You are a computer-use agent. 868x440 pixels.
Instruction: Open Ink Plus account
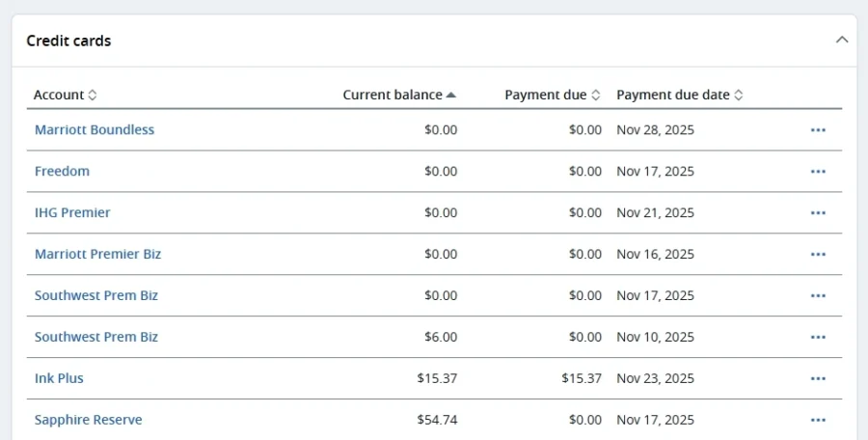coord(59,379)
